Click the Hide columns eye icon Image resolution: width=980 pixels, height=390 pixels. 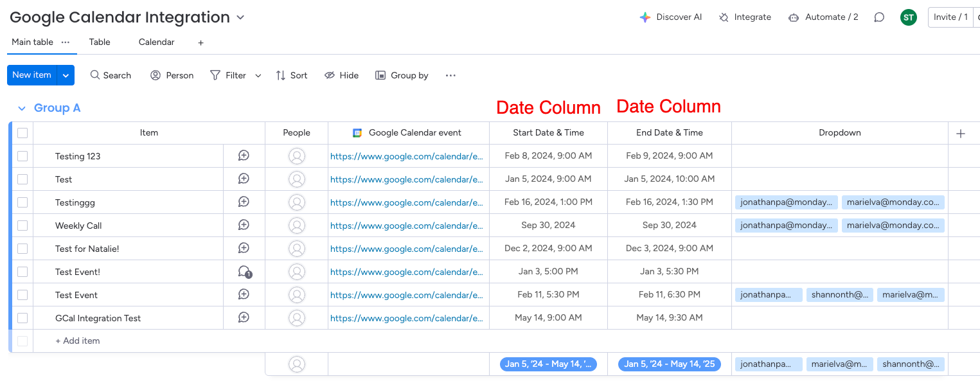coord(330,75)
